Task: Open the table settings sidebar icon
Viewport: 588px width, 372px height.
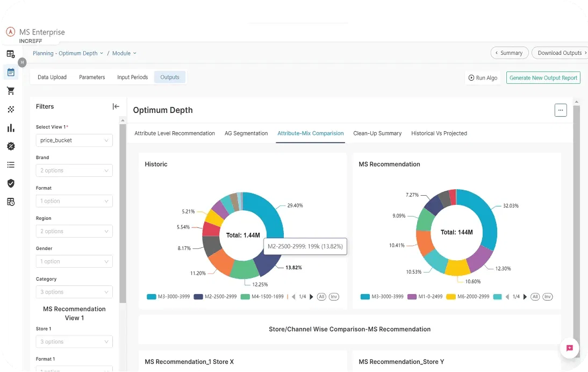Action: coord(11,54)
